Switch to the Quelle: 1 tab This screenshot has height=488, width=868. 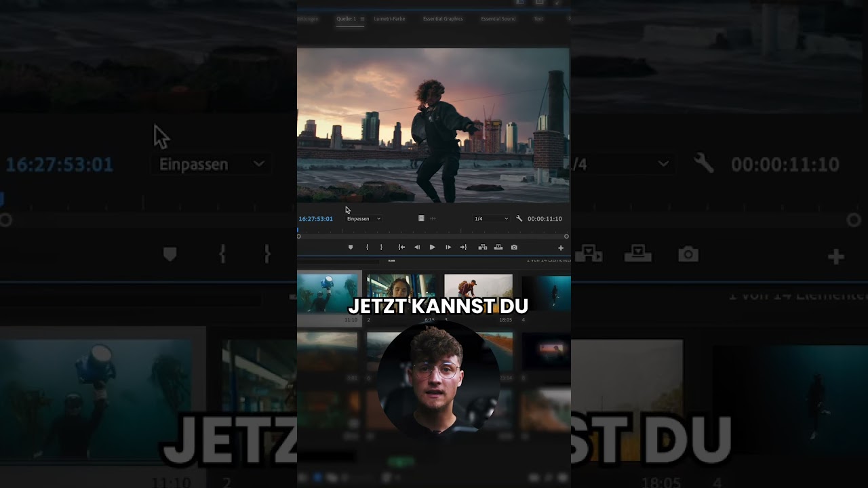click(346, 19)
